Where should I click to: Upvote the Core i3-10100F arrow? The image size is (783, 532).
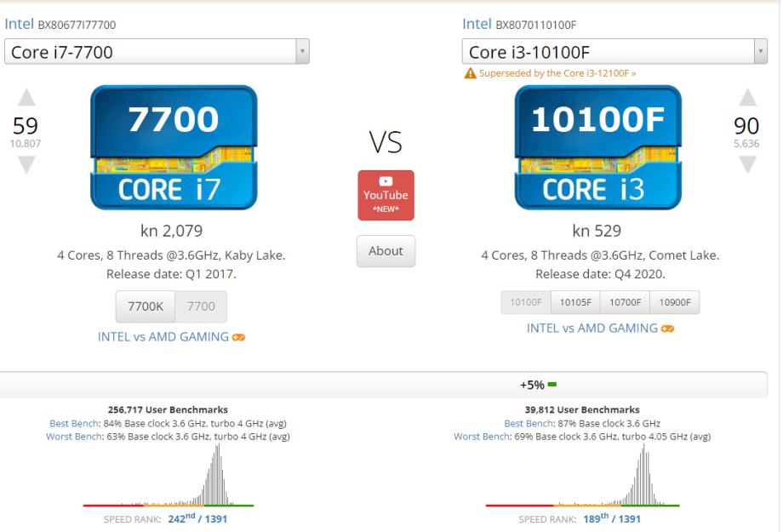click(747, 97)
